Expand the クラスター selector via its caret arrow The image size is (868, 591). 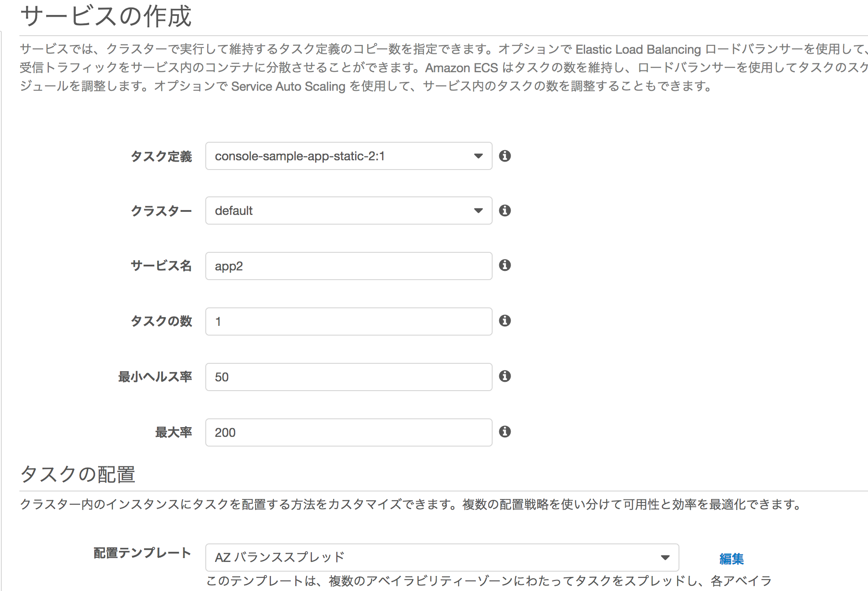click(479, 211)
